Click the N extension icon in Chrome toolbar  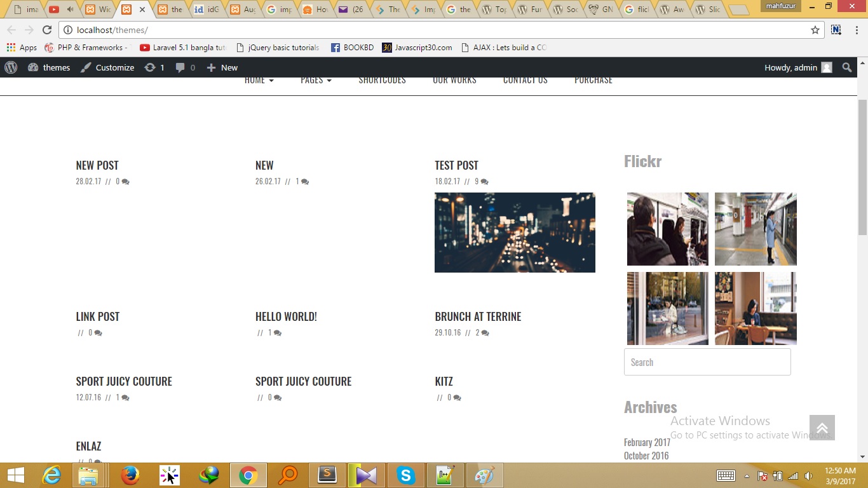tap(836, 30)
